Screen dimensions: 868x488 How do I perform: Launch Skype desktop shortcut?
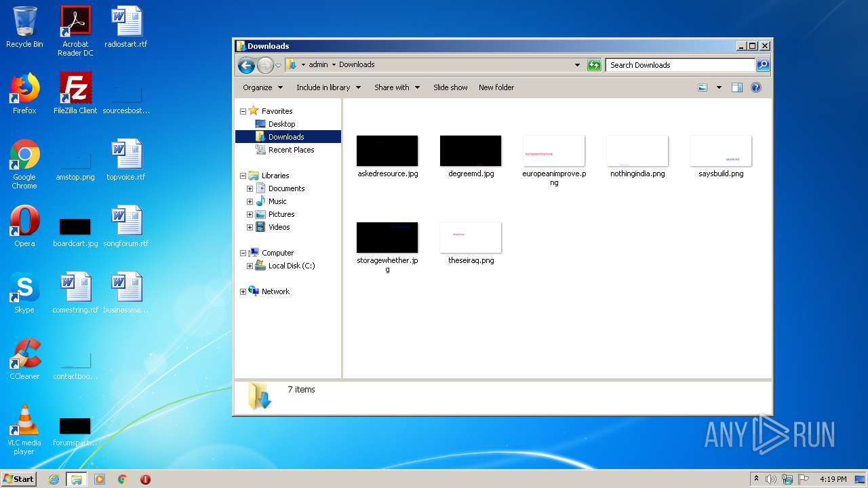click(x=24, y=293)
